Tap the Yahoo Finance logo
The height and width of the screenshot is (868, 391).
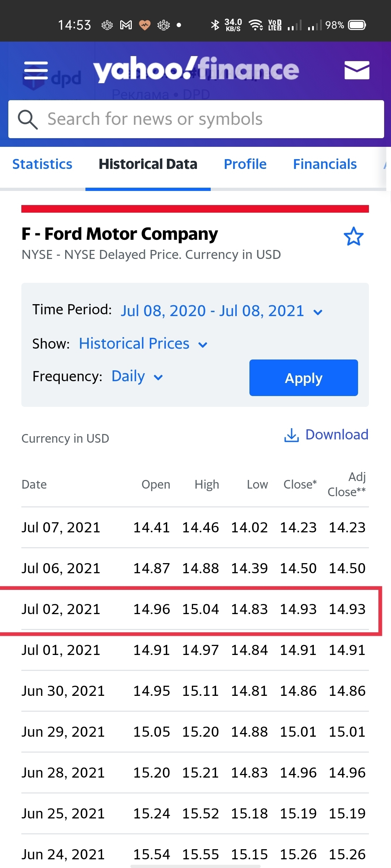pos(196,69)
